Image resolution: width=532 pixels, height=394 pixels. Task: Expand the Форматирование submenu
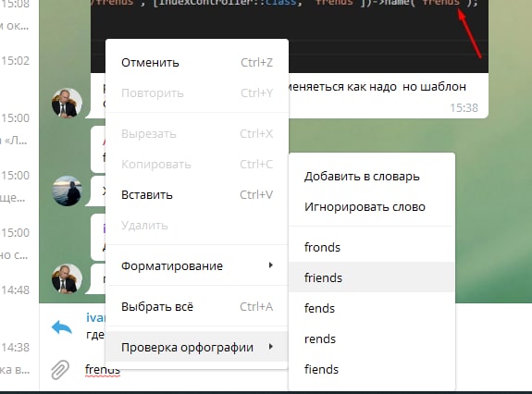197,265
